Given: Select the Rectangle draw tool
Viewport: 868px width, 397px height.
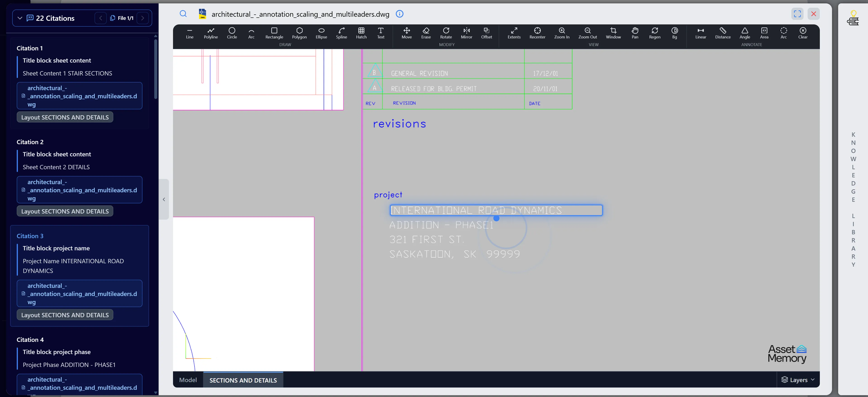Looking at the screenshot, I should pyautogui.click(x=274, y=33).
